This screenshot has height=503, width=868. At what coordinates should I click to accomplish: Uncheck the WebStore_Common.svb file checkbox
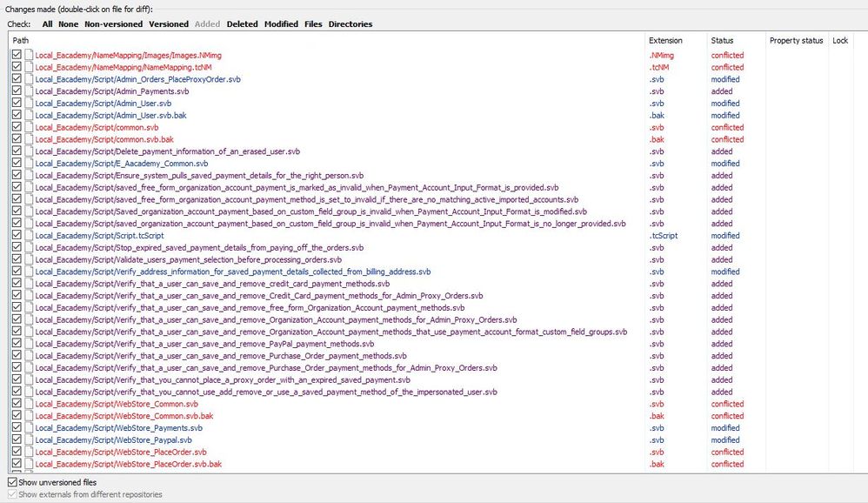pyautogui.click(x=17, y=404)
